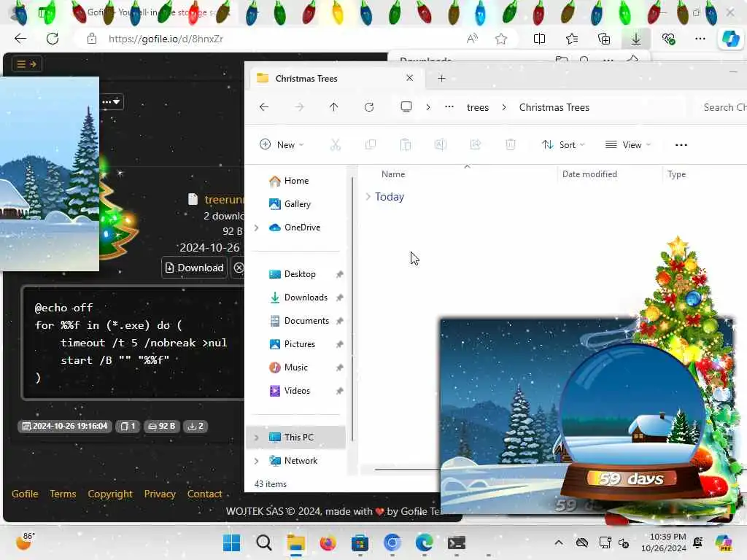Open the Terms footer link
Screen dimensions: 747x560
[x=63, y=494]
